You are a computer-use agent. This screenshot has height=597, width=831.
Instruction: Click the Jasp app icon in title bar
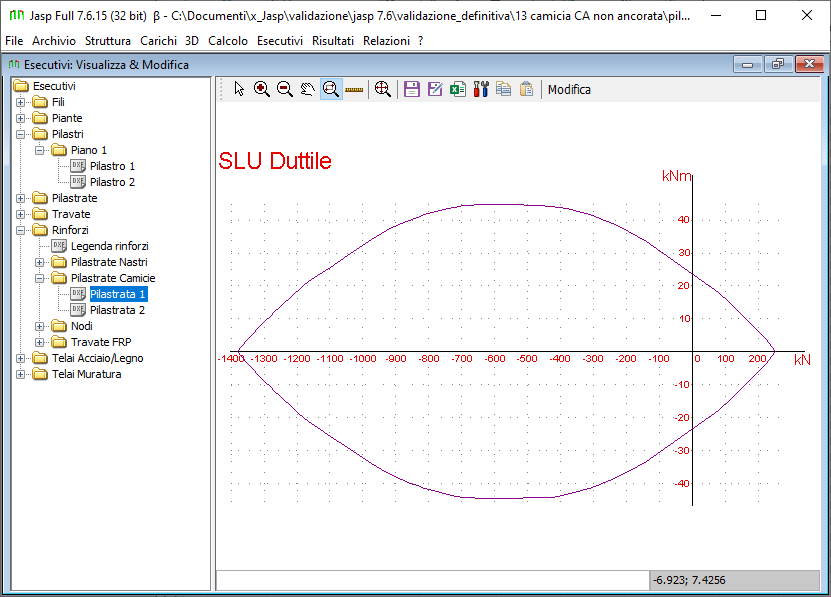(x=17, y=15)
